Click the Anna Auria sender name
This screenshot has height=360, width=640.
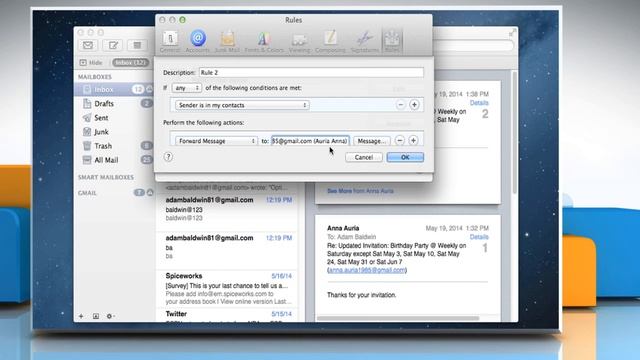343,228
